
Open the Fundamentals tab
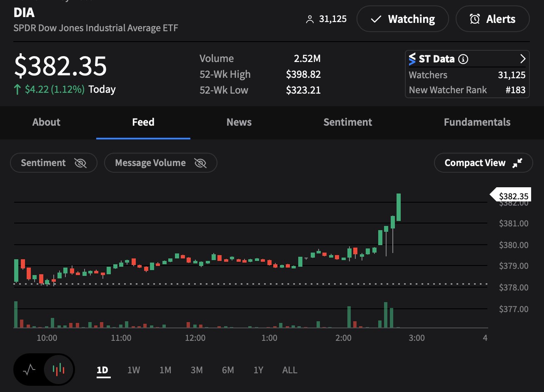[x=477, y=122]
